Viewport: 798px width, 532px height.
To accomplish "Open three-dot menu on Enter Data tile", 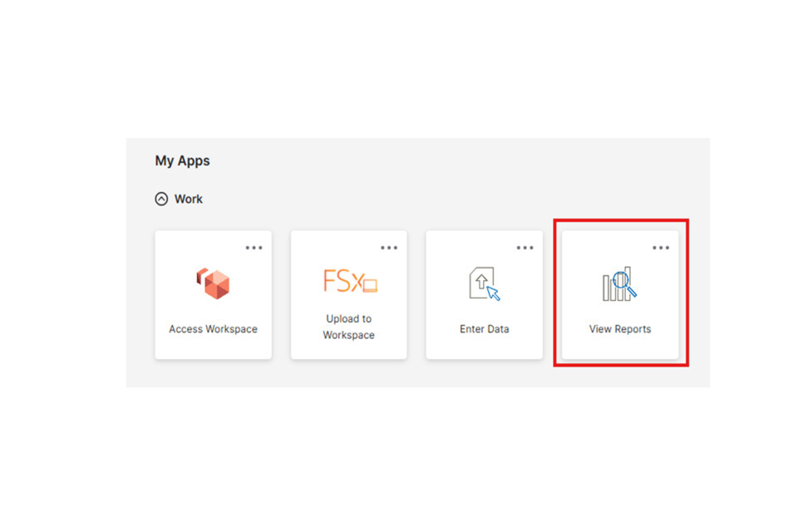I will pos(525,248).
